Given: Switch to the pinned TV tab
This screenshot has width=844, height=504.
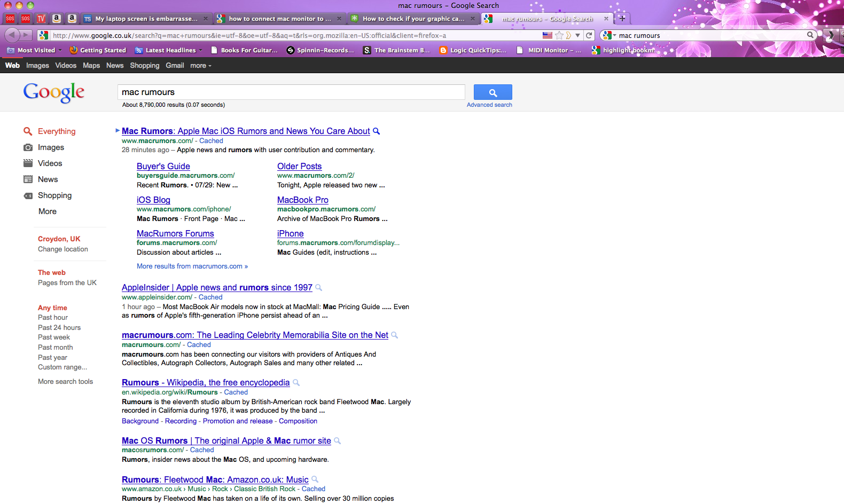Looking at the screenshot, I should 41,19.
